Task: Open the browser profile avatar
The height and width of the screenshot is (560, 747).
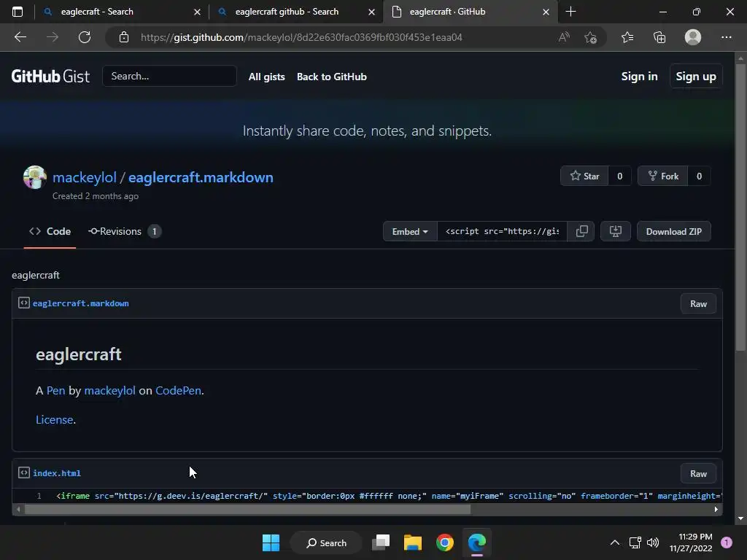Action: [x=693, y=37]
